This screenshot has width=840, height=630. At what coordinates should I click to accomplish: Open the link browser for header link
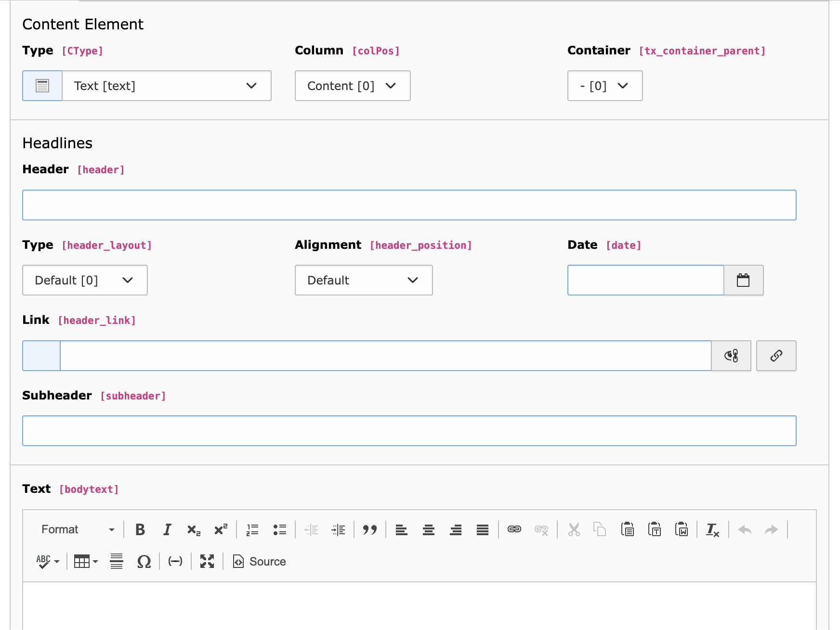pyautogui.click(x=776, y=356)
